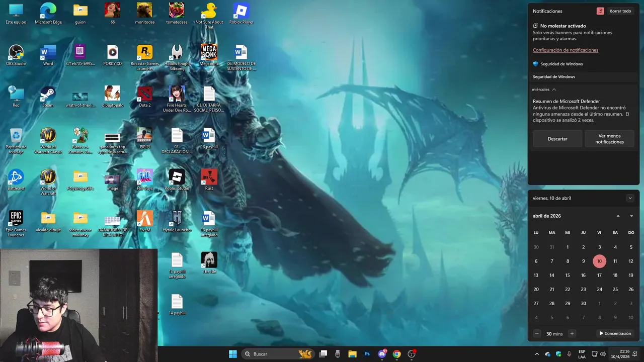Select the Hytale Launcher icon
Screen dimensions: 644x362
pyautogui.click(x=177, y=221)
